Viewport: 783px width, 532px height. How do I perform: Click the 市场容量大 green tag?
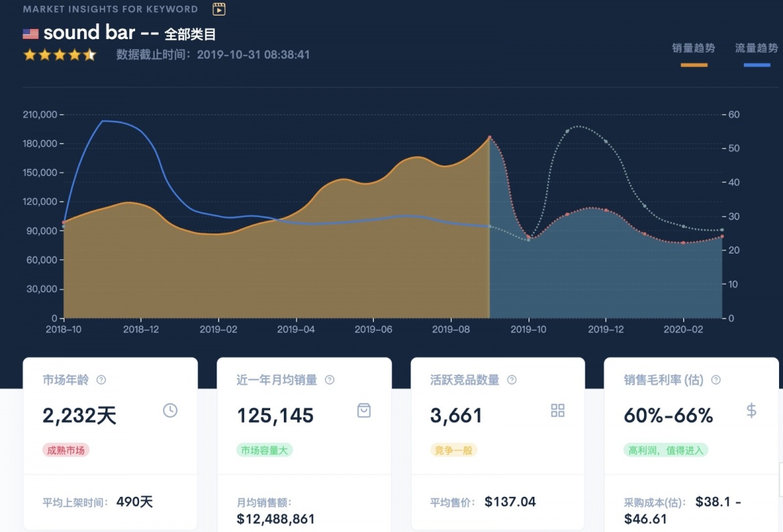264,450
